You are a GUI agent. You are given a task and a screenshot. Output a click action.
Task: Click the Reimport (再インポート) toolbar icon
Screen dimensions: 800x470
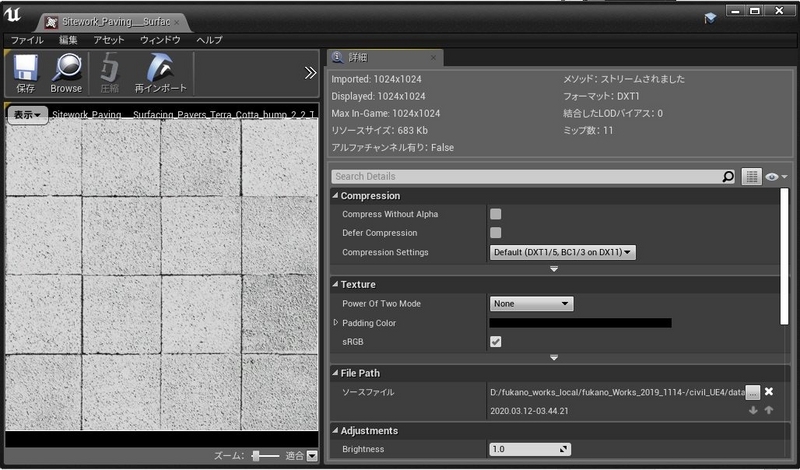(160, 69)
